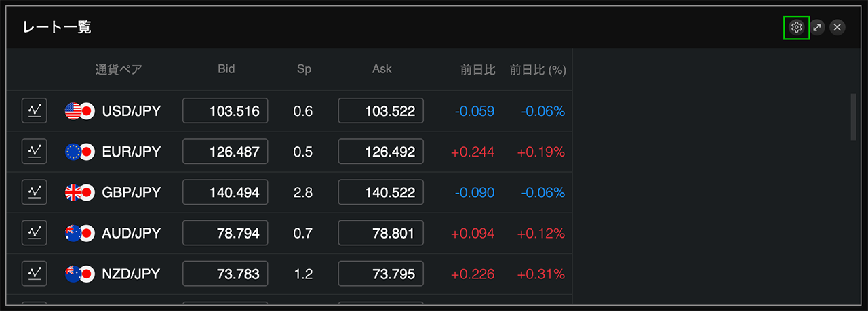
Task: Click the 前日比 (%) column header
Action: point(538,70)
